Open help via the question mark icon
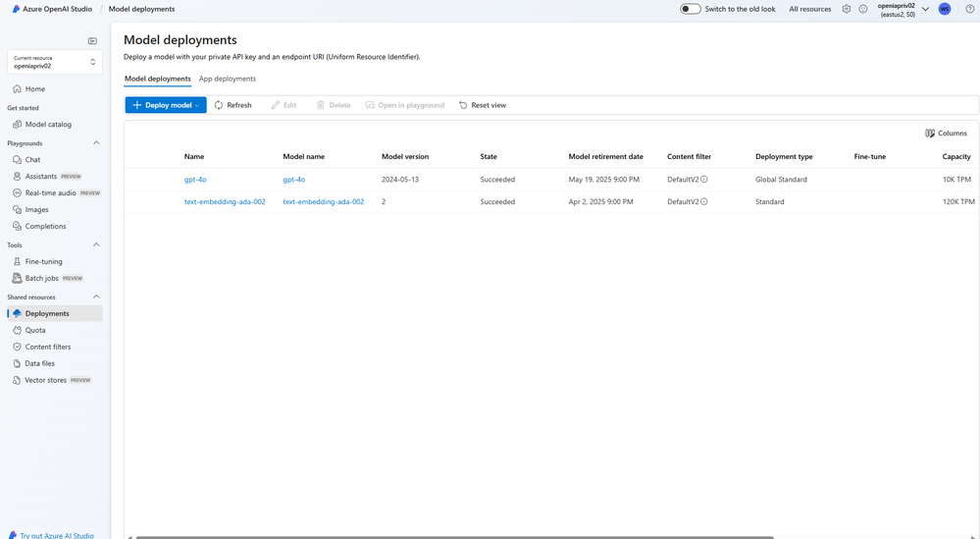This screenshot has width=980, height=539. 970,9
